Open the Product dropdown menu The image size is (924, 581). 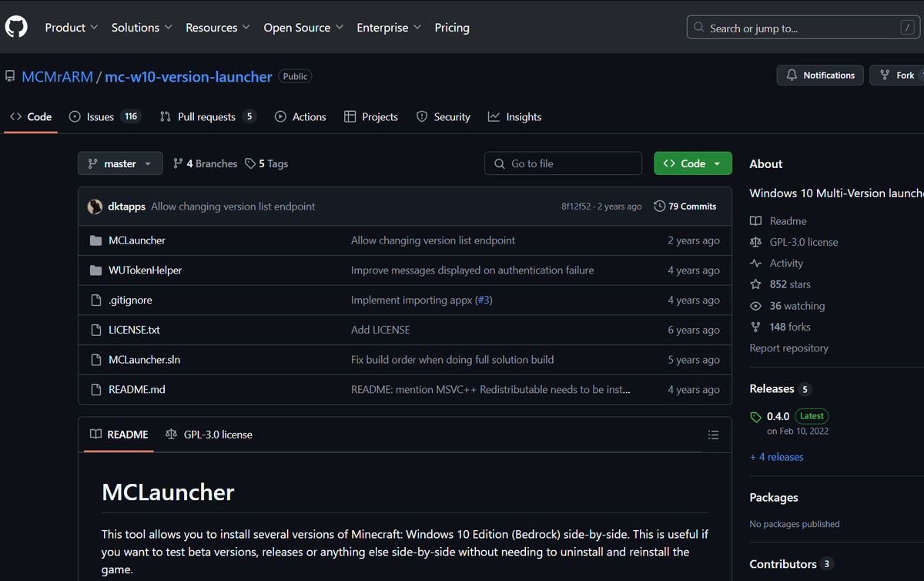pyautogui.click(x=72, y=27)
